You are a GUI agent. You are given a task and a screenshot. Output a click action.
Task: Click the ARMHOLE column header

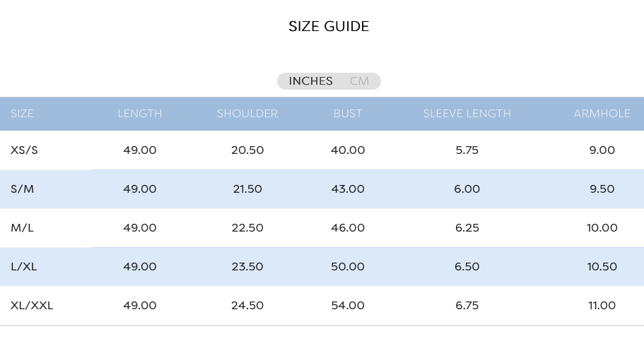602,114
